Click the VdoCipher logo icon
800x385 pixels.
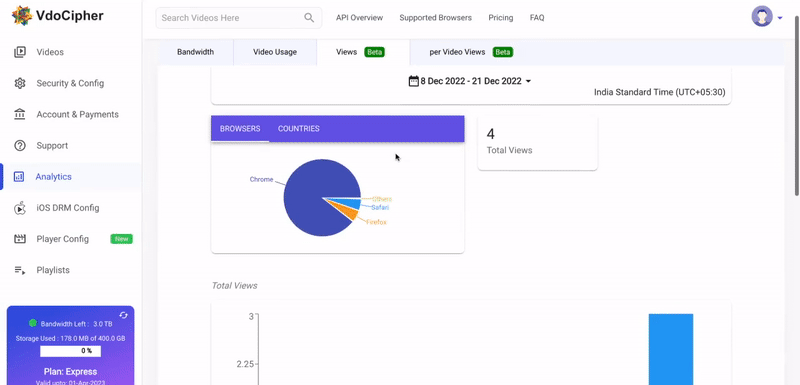pos(22,16)
